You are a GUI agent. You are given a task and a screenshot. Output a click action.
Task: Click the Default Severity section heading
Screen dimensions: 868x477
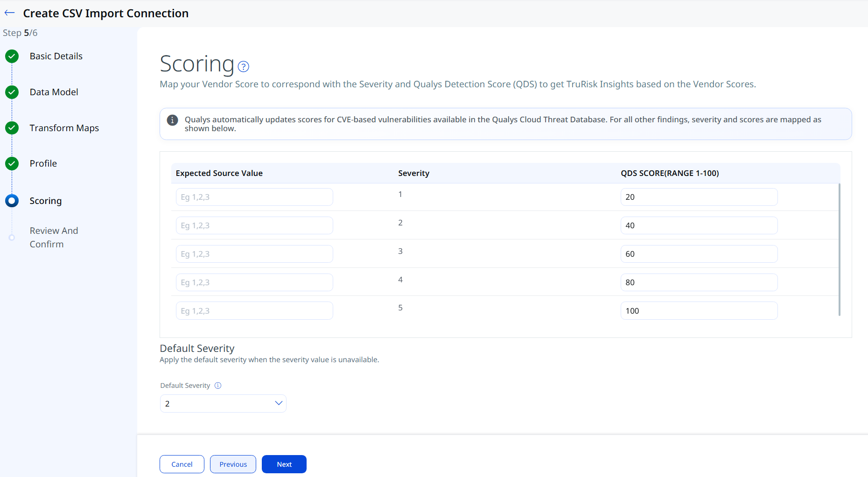pos(197,349)
